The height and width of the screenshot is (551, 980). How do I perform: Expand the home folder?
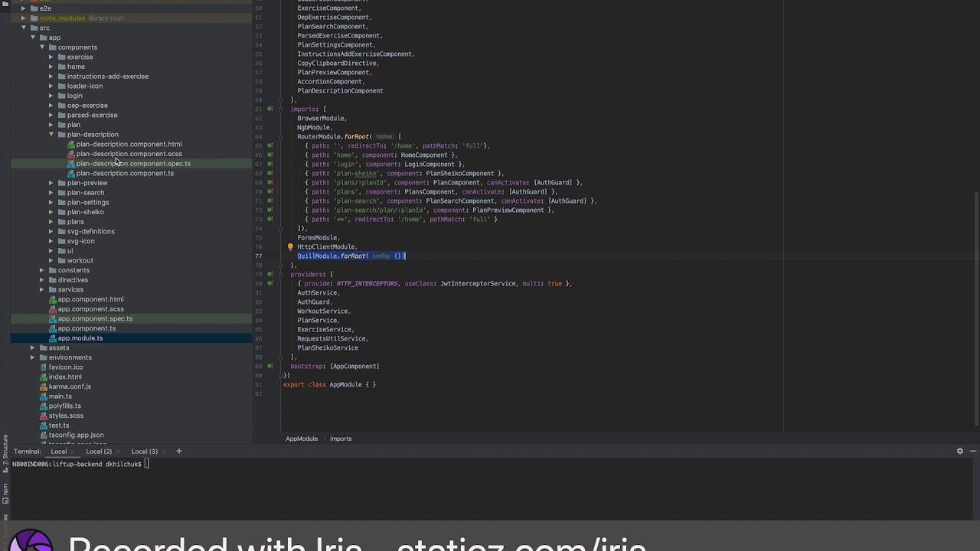coord(51,67)
